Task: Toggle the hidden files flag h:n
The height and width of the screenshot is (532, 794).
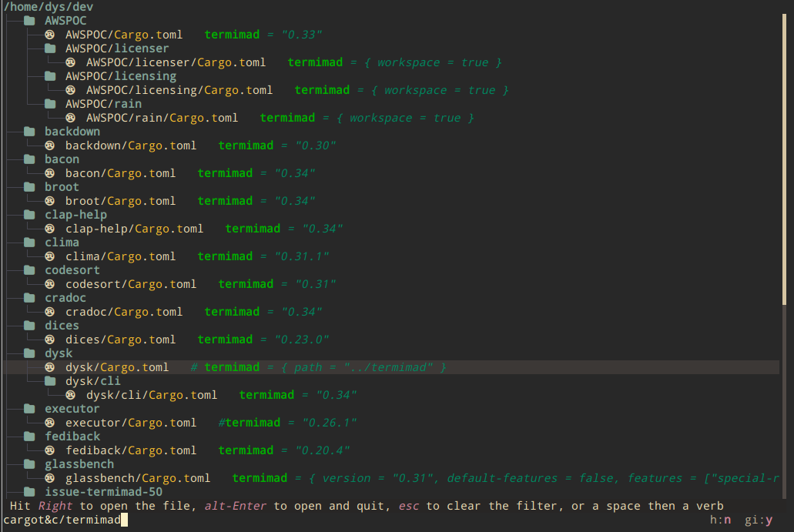Action: coord(720,520)
